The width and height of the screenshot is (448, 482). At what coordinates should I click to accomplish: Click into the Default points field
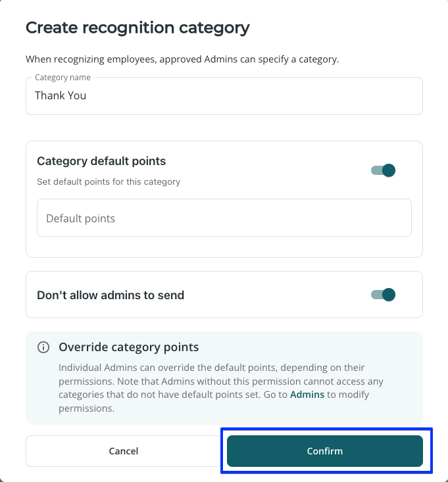coord(224,218)
